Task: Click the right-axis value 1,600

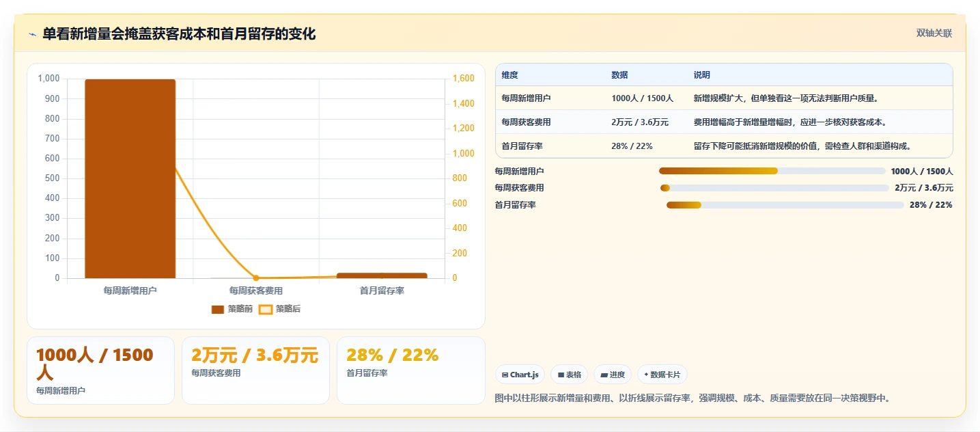Action: pos(464,79)
